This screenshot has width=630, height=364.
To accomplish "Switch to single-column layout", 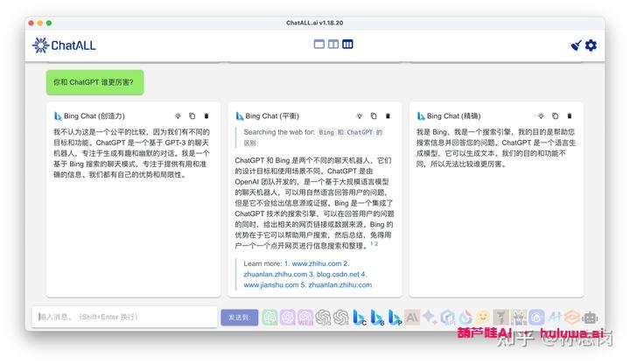I will [319, 45].
